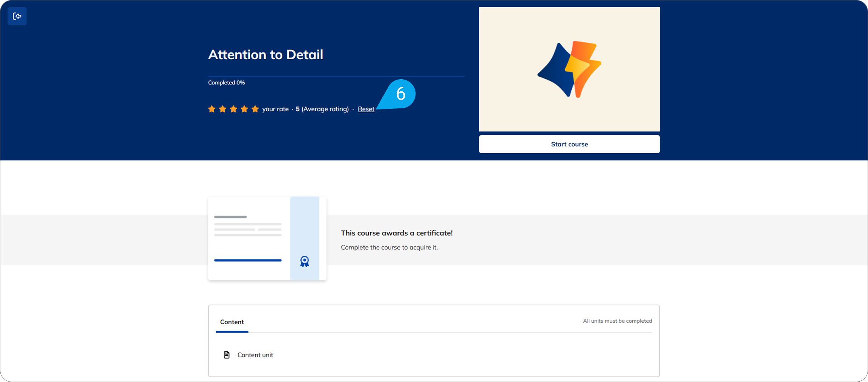
Task: Switch to the Content tab
Action: tap(232, 322)
